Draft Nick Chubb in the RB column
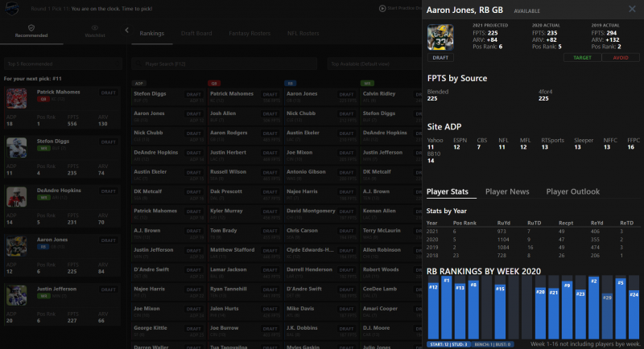 (347, 114)
